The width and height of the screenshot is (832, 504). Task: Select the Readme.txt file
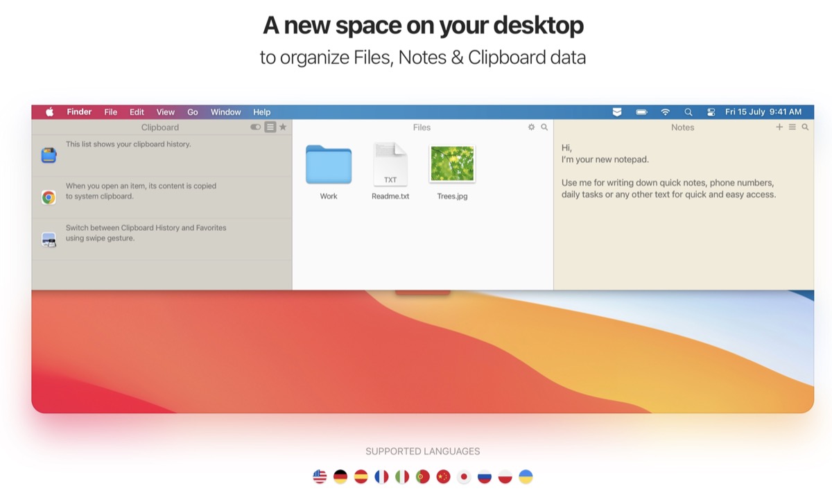point(390,165)
